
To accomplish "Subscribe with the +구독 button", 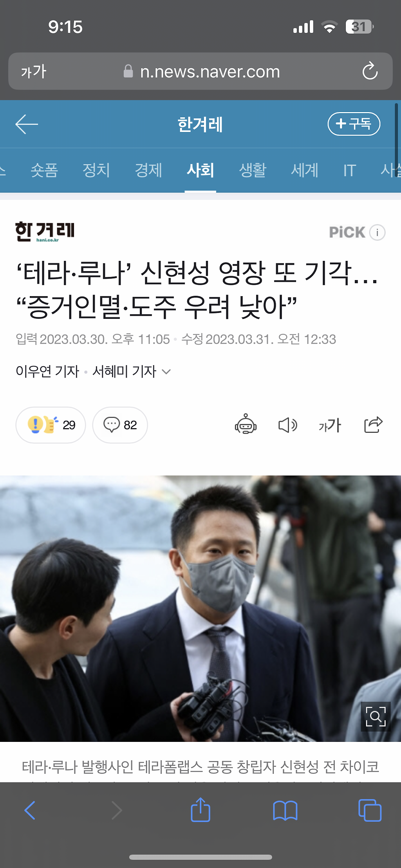I will [x=354, y=124].
